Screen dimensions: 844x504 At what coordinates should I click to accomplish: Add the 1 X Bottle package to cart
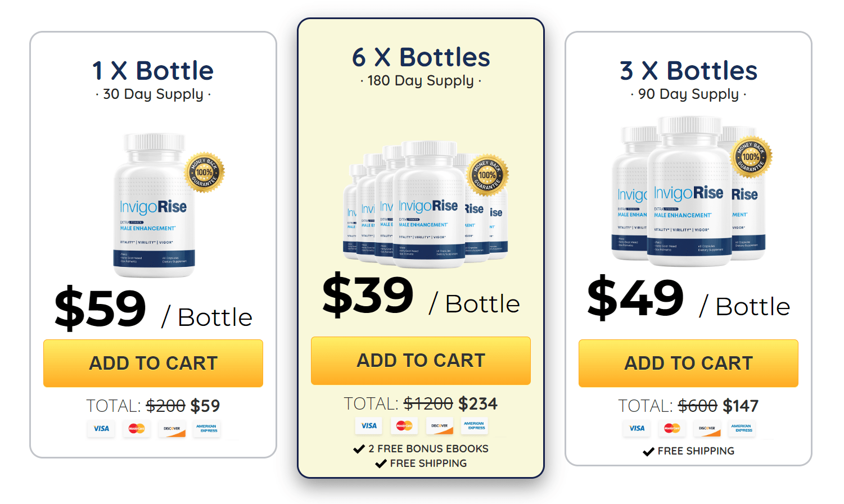153,363
